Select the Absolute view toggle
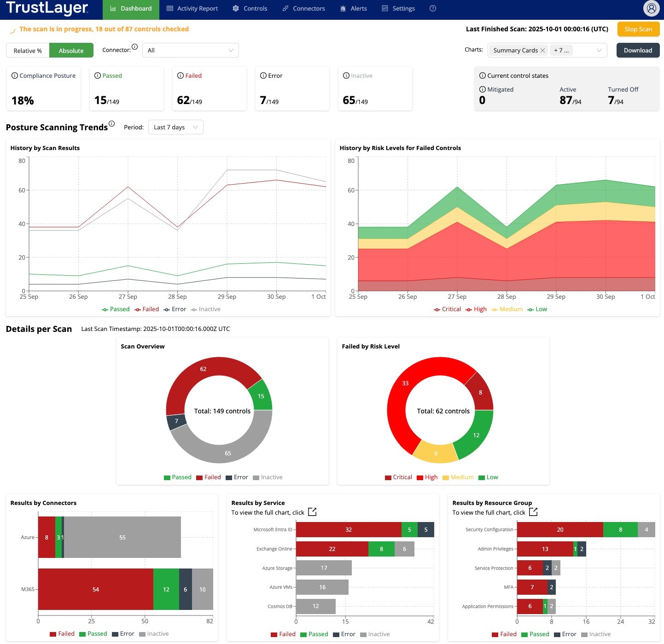This screenshot has height=644, width=664. click(x=71, y=51)
